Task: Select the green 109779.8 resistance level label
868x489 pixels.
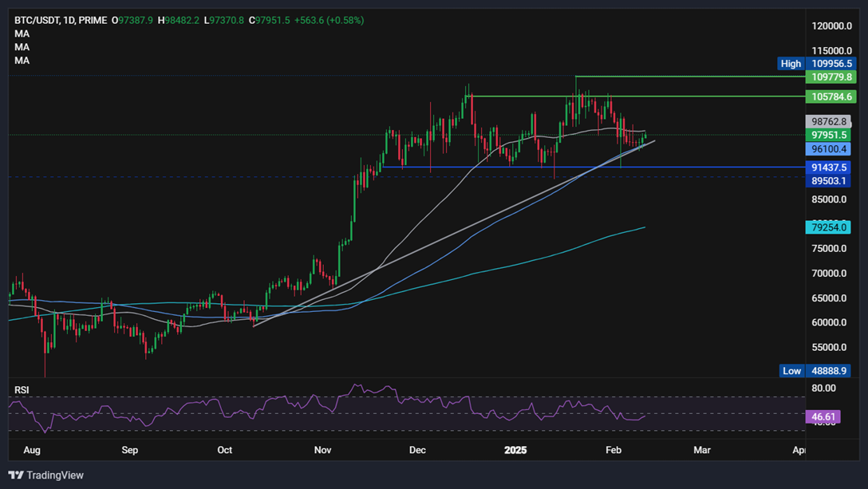Action: [x=831, y=77]
